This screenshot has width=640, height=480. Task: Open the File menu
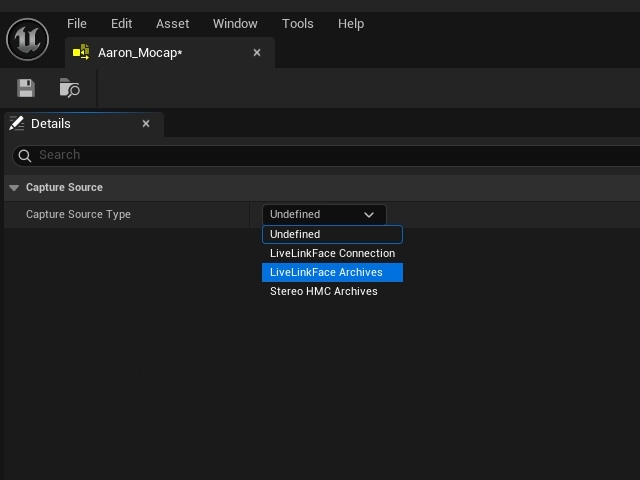point(77,24)
